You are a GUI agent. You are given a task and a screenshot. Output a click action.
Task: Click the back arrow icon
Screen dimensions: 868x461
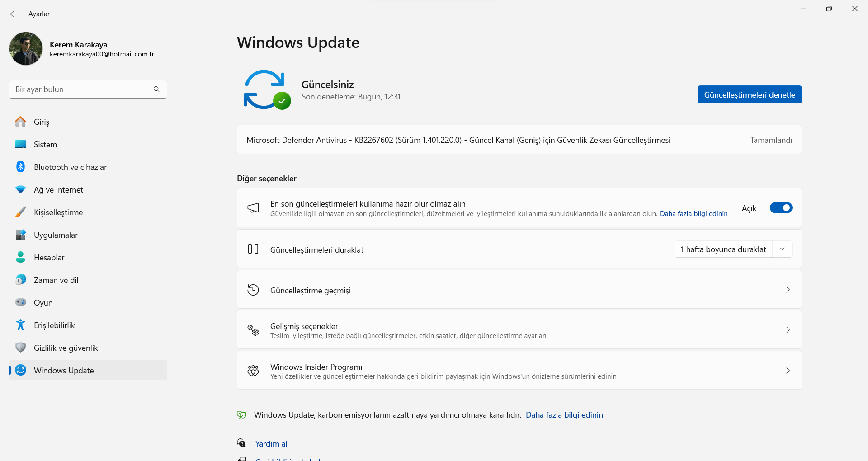tap(14, 14)
